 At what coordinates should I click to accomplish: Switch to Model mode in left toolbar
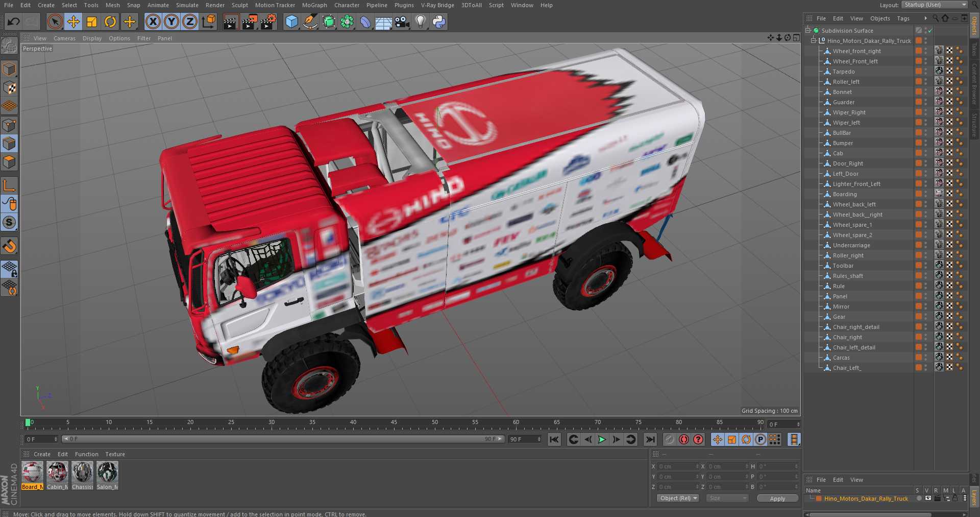(x=9, y=69)
